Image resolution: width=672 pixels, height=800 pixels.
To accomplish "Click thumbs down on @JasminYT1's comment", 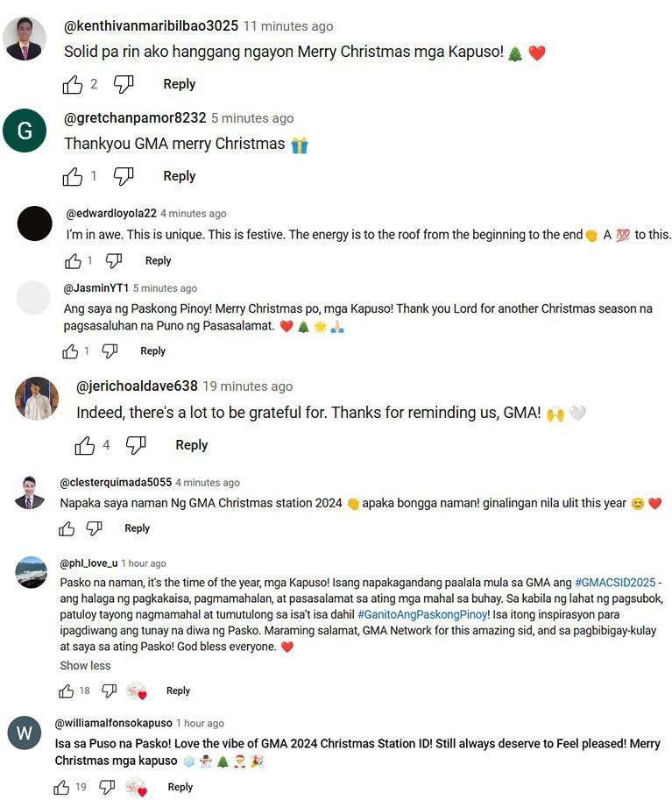I will 110,350.
